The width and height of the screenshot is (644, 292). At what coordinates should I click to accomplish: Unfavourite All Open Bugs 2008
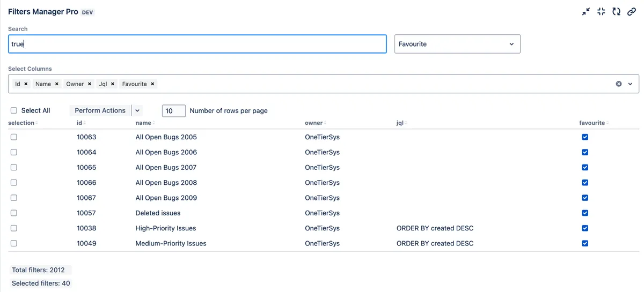pos(585,183)
